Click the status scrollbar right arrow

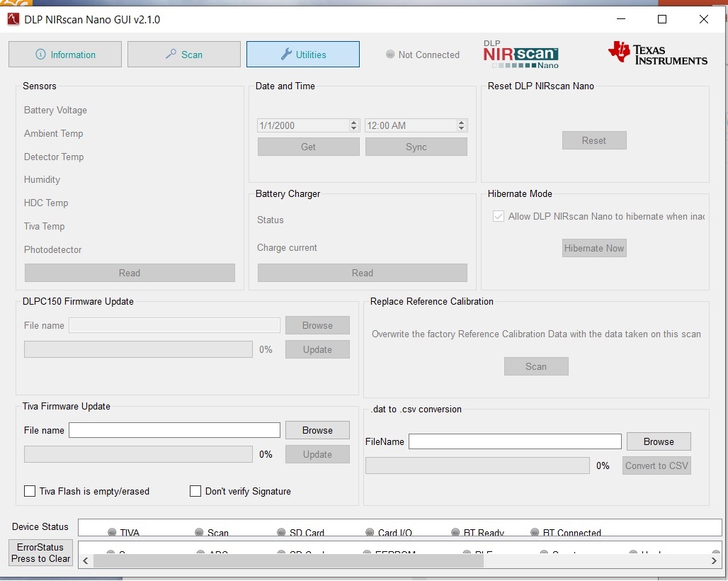coord(714,560)
